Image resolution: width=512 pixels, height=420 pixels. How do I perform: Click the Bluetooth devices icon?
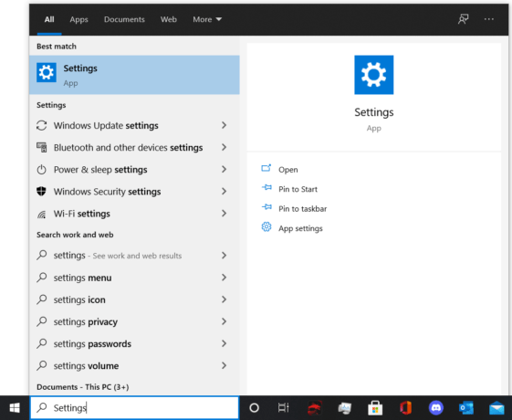(41, 147)
